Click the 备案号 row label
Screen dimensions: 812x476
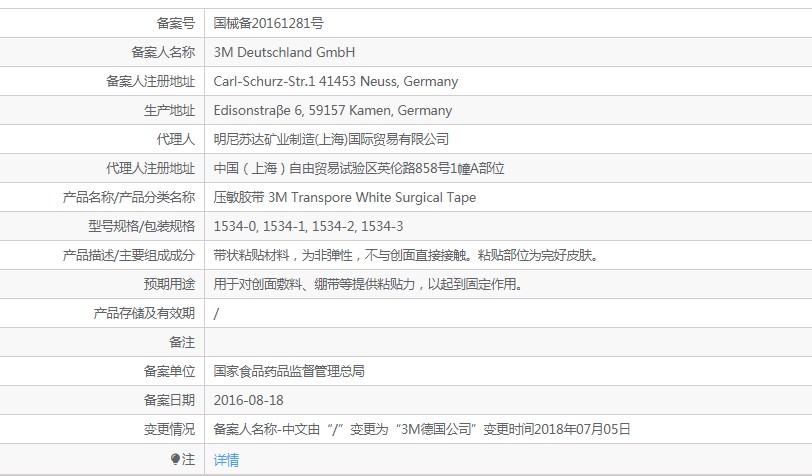pyautogui.click(x=176, y=23)
